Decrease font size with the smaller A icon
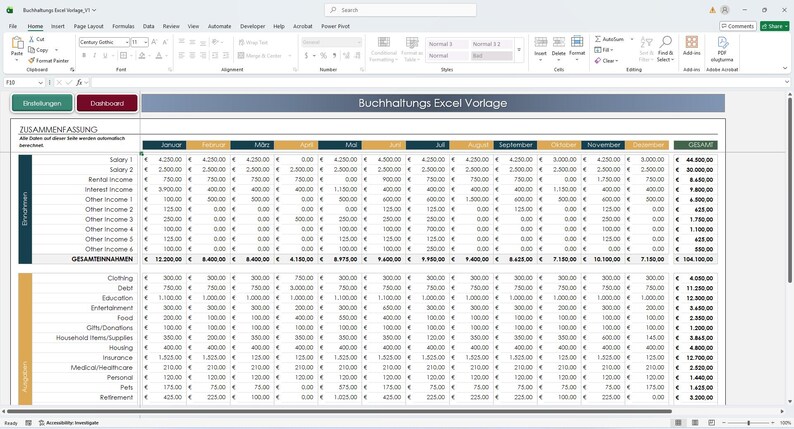The height and width of the screenshot is (429, 794). 166,42
